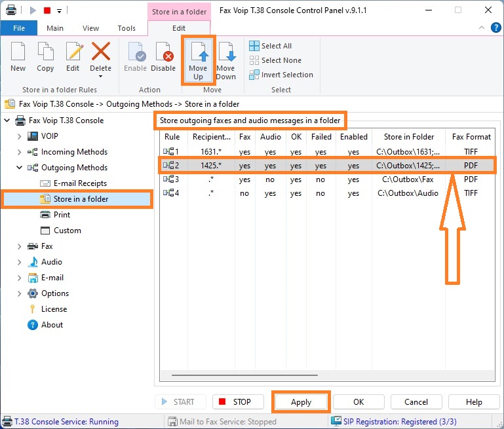The height and width of the screenshot is (429, 504).
Task: Click the quick access red Stop icon
Action: pos(47,10)
